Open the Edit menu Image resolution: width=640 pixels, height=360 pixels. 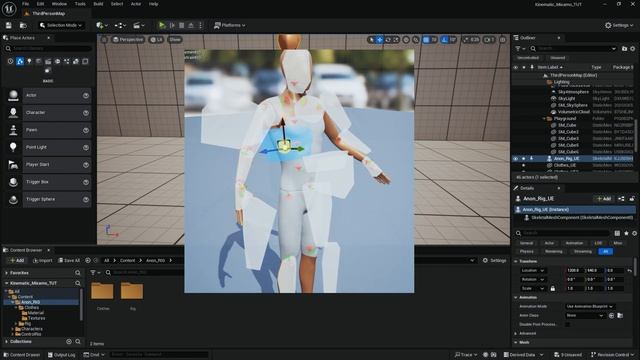pyautogui.click(x=40, y=4)
